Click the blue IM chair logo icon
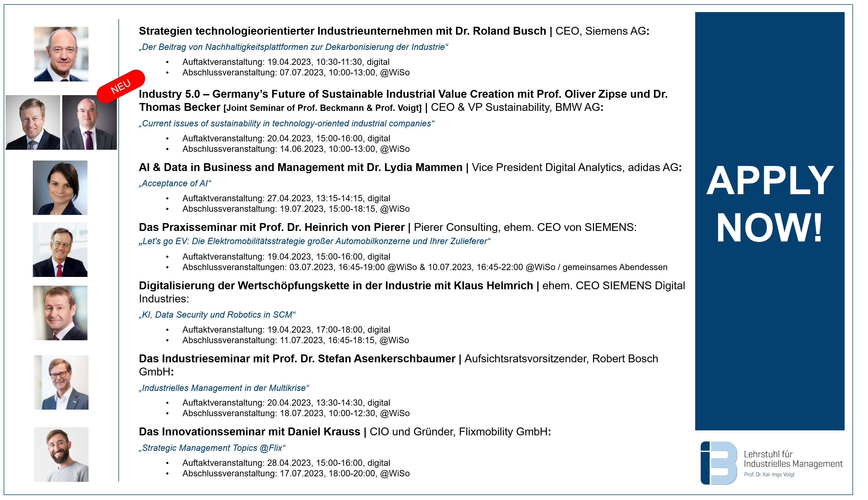This screenshot has width=868, height=500. (x=718, y=463)
